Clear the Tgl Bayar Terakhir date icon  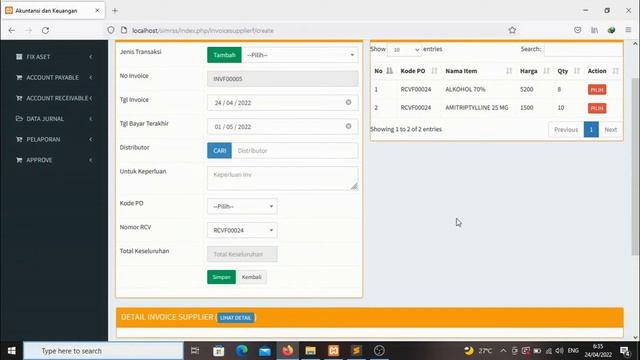point(348,127)
